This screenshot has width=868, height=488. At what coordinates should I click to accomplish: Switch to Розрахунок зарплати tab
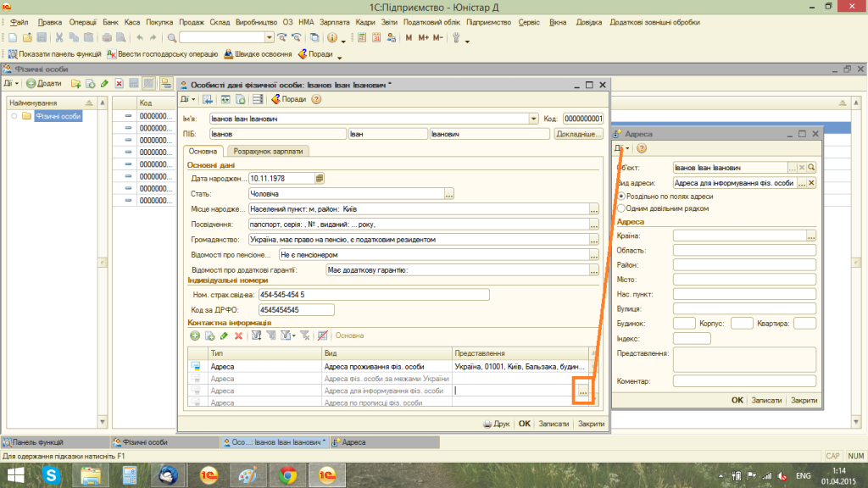268,151
